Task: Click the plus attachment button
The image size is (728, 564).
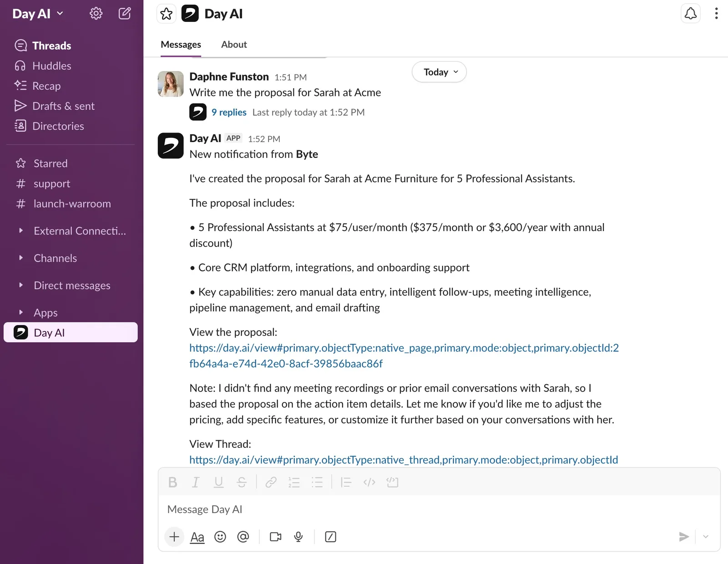Action: pyautogui.click(x=174, y=537)
